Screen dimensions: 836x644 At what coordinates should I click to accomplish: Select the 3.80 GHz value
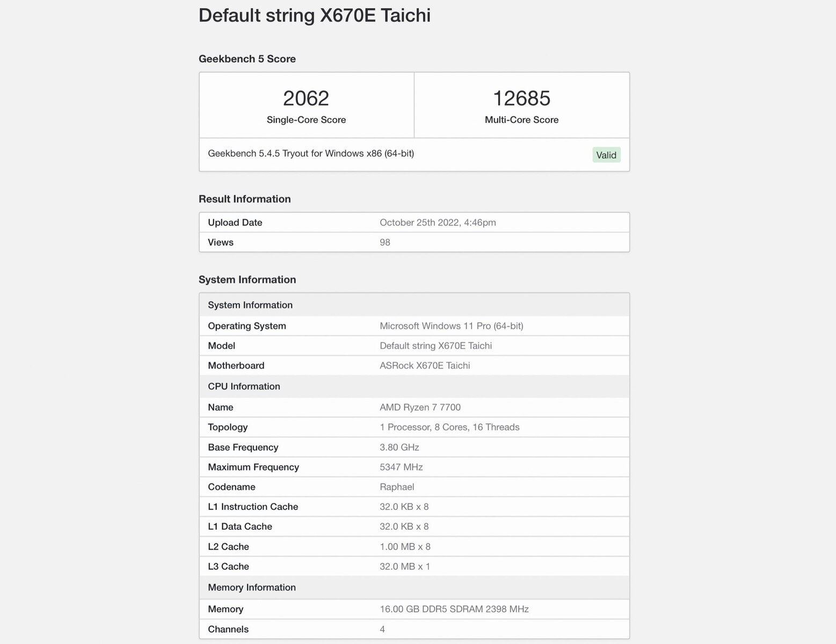[x=399, y=448]
